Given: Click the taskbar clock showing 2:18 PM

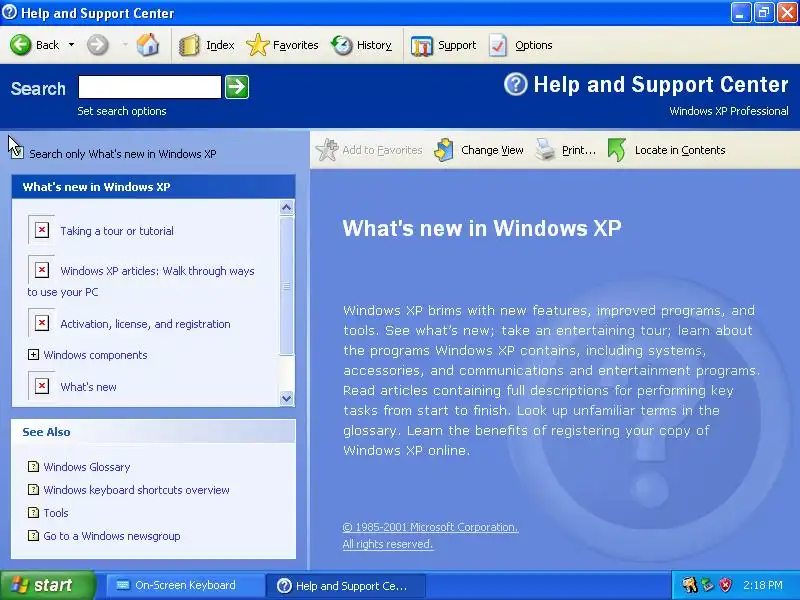Looking at the screenshot, I should (x=763, y=585).
